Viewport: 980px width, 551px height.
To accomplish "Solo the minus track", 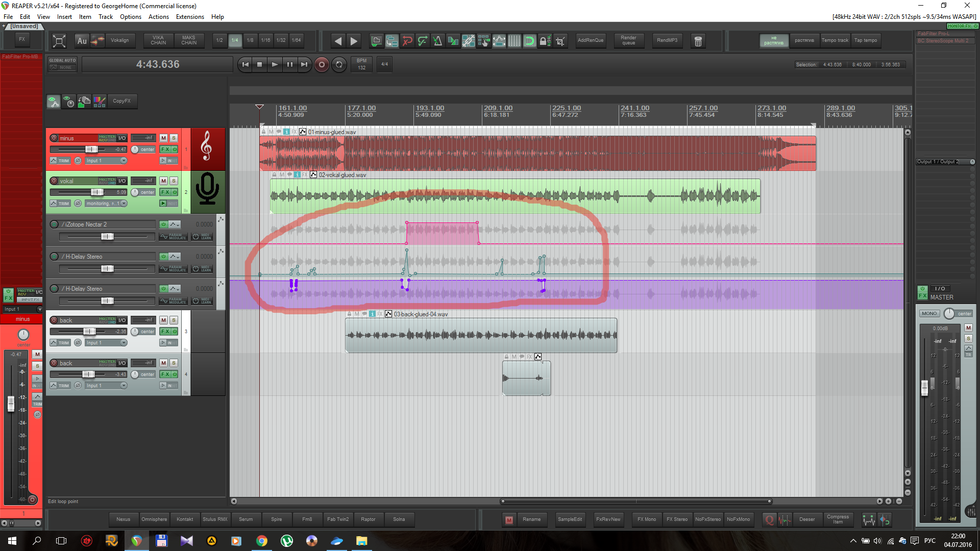I will (x=174, y=138).
